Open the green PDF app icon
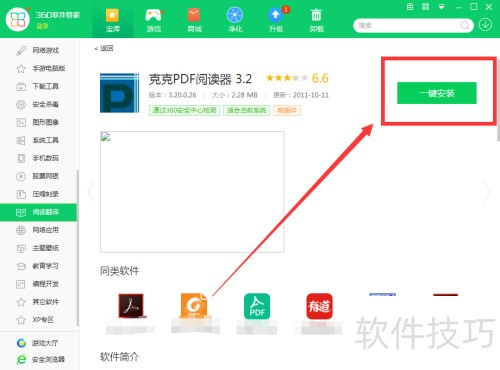Viewport: 500px width, 370px height. click(x=257, y=306)
